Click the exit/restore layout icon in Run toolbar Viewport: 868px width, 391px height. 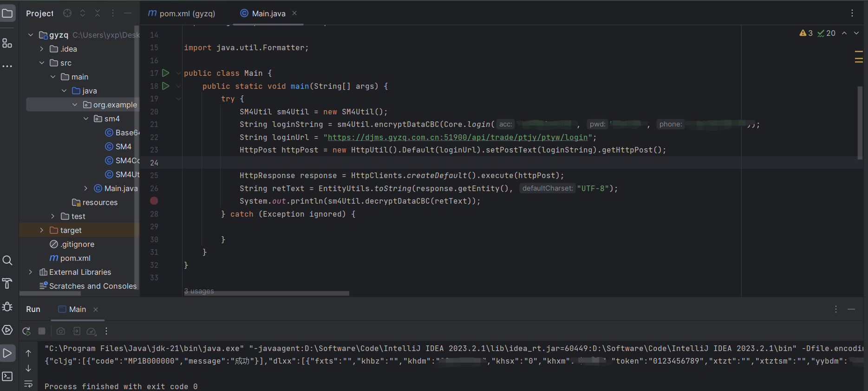77,331
